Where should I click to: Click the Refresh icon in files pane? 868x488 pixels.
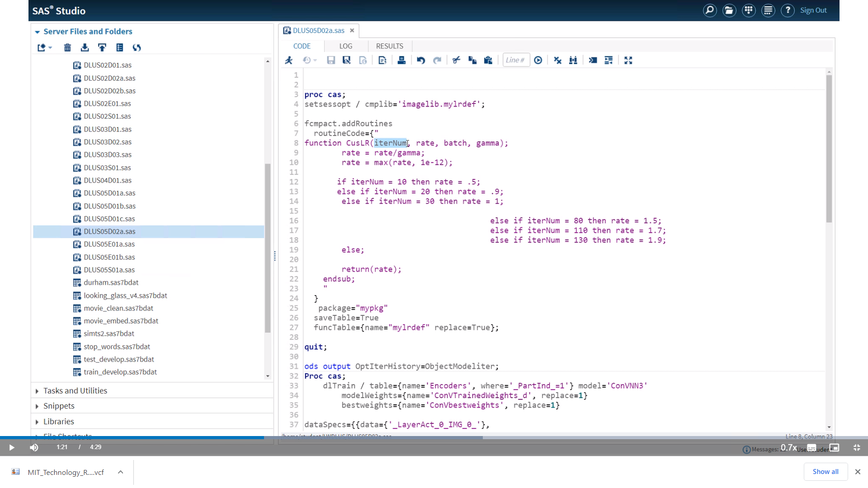[x=137, y=47]
